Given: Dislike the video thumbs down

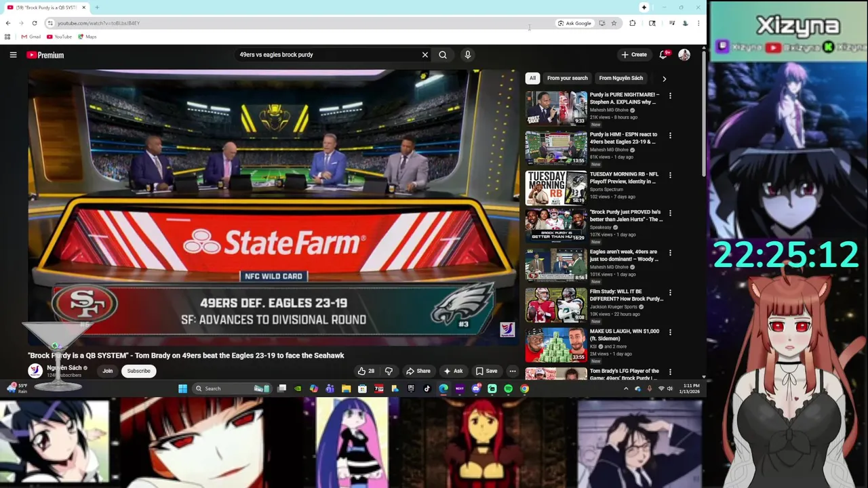Looking at the screenshot, I should point(389,371).
